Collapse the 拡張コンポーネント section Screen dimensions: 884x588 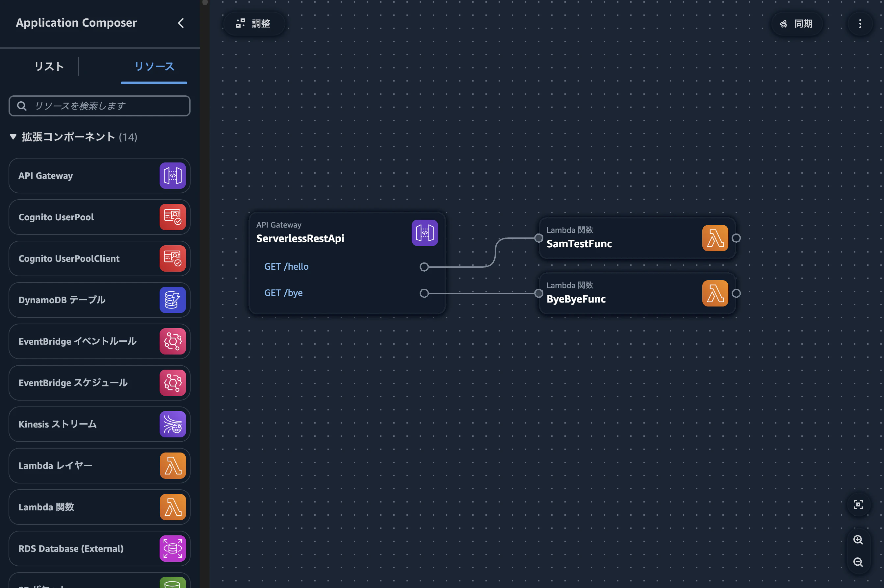pos(13,137)
